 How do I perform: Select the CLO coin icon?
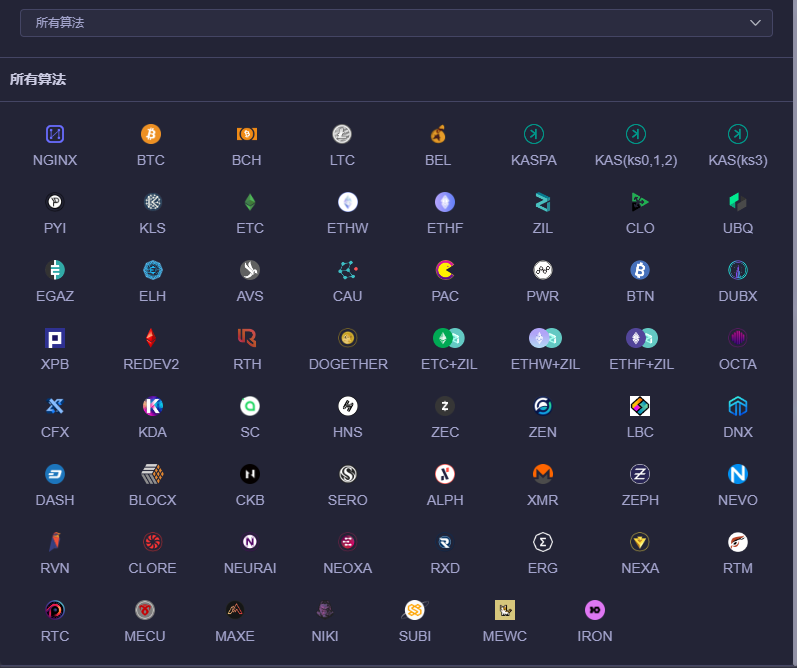pos(640,202)
